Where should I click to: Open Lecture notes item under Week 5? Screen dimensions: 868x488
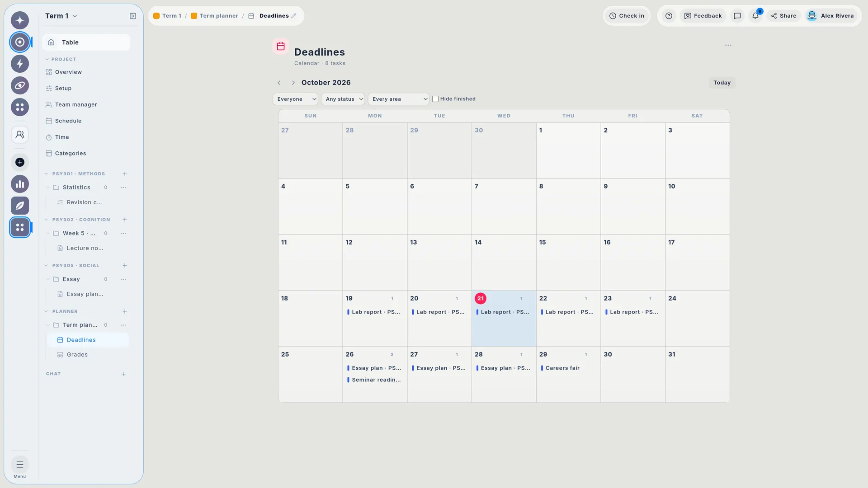tap(88, 249)
